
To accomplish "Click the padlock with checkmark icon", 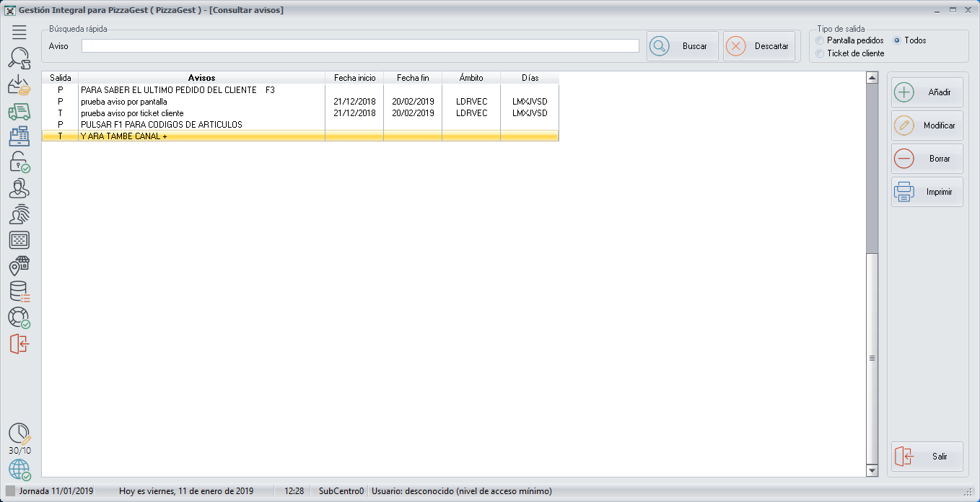I will click(19, 162).
